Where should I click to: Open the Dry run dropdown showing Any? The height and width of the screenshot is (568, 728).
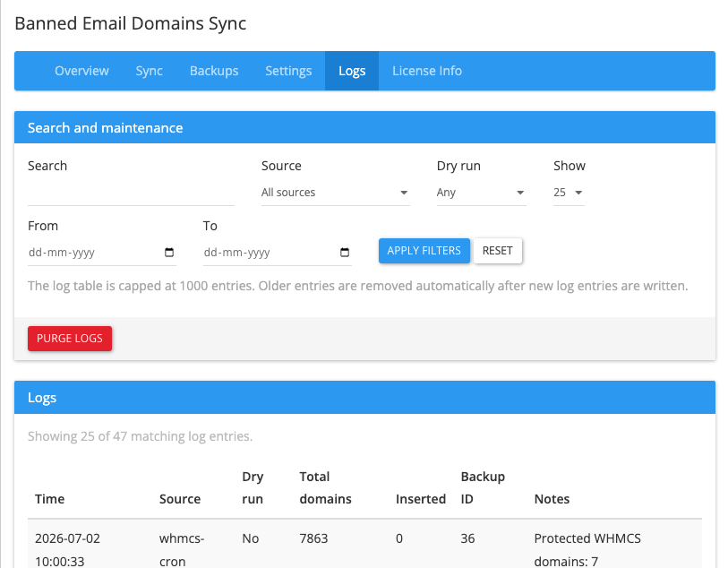(482, 193)
